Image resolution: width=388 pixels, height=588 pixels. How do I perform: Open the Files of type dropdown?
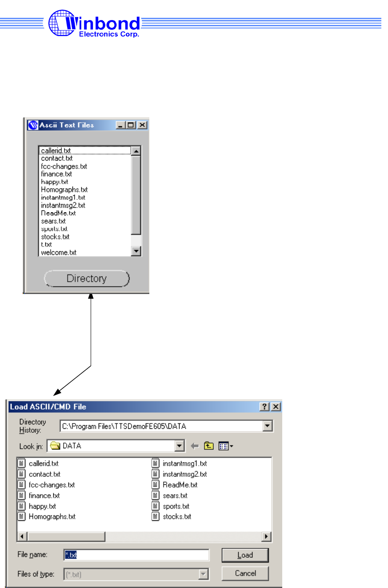(x=204, y=574)
